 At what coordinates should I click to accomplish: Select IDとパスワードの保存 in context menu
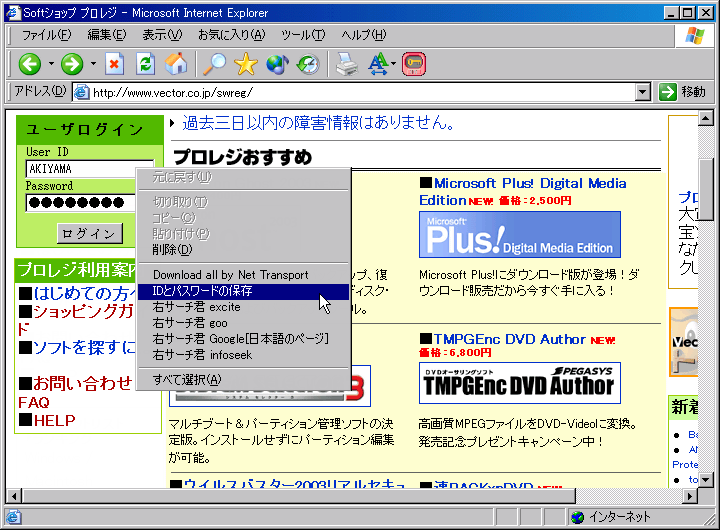click(x=243, y=291)
